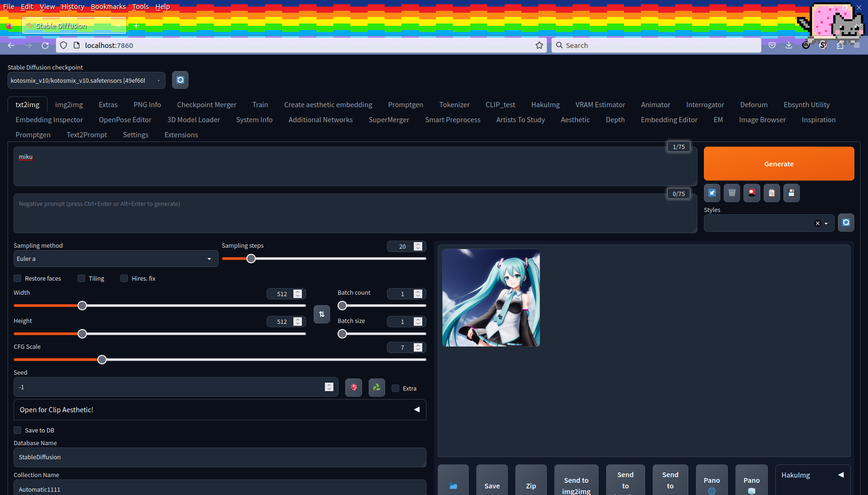Screen dimensions: 868x495
Task: Open the browser downloads panel
Action: [789, 45]
